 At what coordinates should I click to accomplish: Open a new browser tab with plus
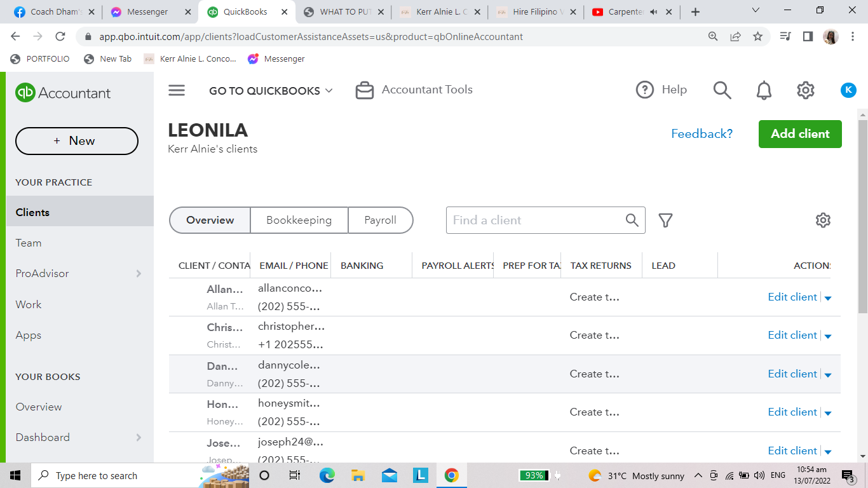coord(695,12)
